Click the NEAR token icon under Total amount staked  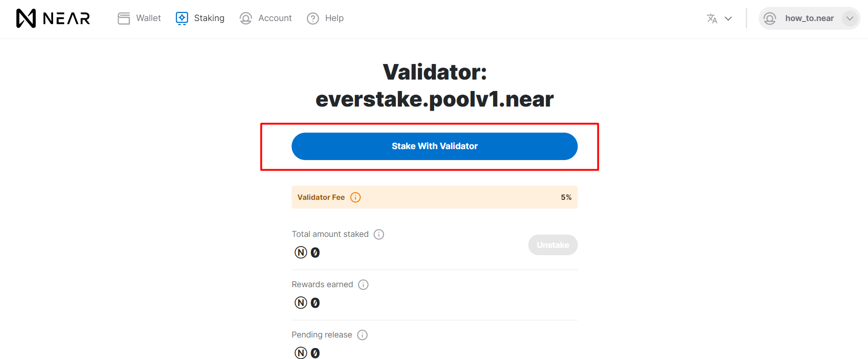[x=300, y=252]
